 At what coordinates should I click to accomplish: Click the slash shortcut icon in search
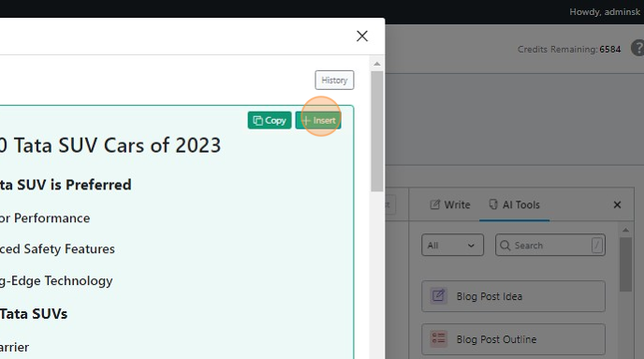click(x=597, y=246)
